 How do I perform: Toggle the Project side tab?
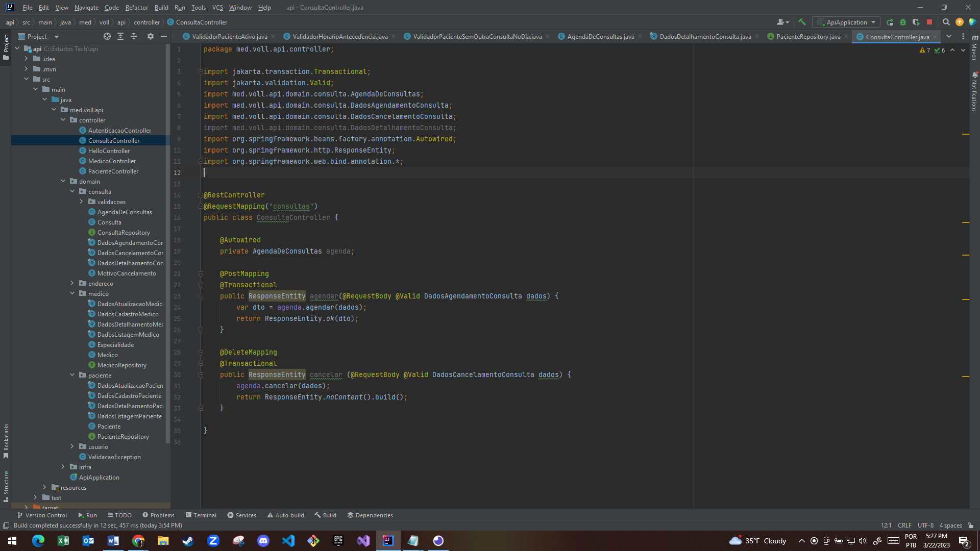6,47
